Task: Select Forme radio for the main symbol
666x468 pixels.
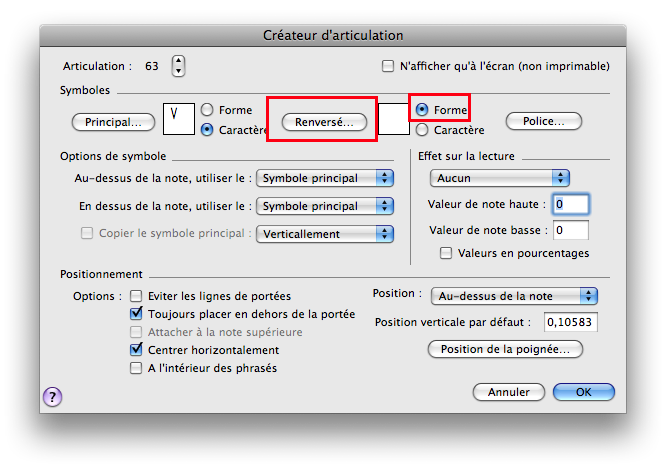Action: 208,110
